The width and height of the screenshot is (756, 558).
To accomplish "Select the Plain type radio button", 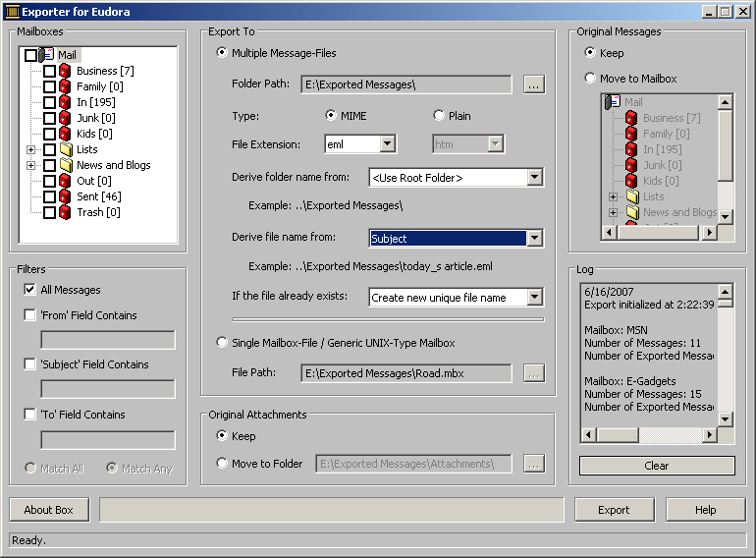I will 438,116.
